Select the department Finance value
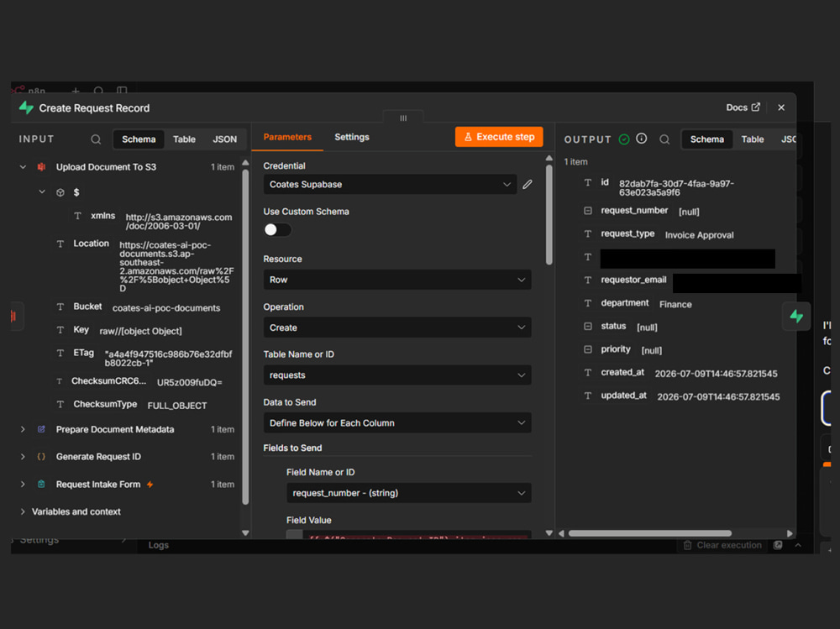840x629 pixels. click(675, 304)
